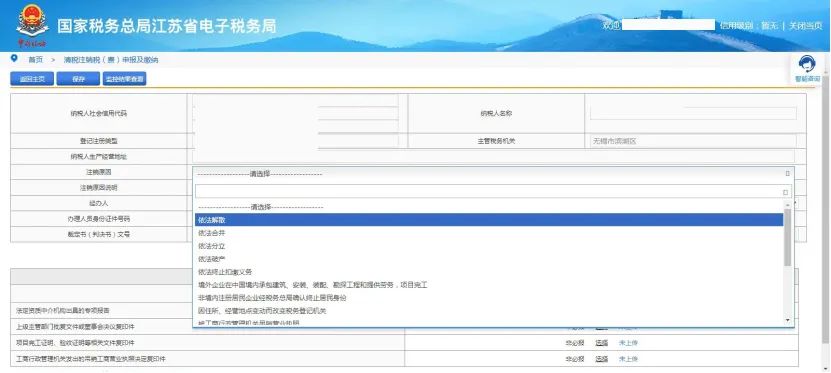Select the 请选择 placeholder option in the list
This screenshot has width=831, height=373.
489,207
